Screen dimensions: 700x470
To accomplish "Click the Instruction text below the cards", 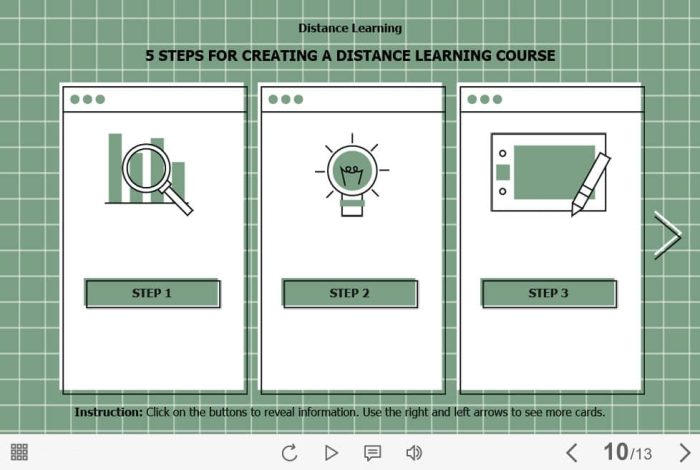I will point(340,412).
